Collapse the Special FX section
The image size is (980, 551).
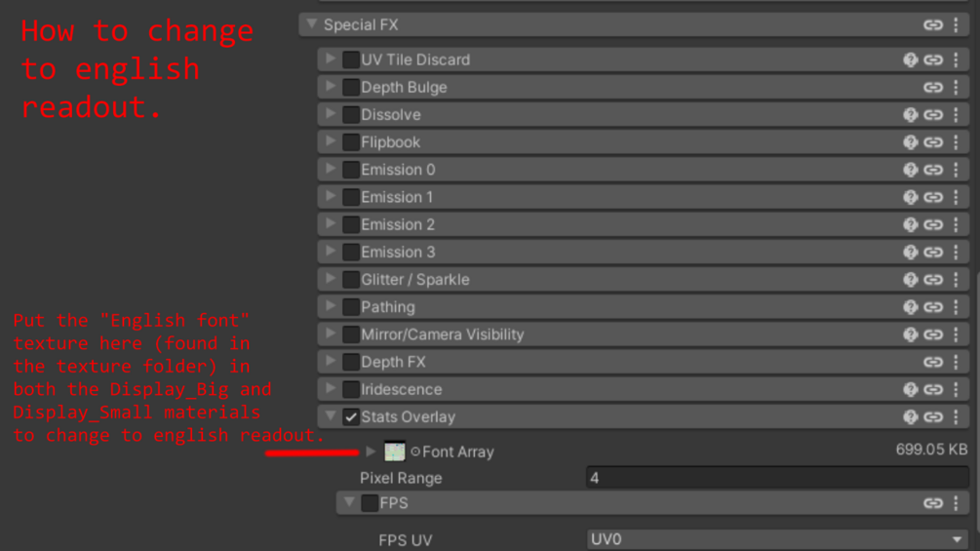(x=311, y=24)
